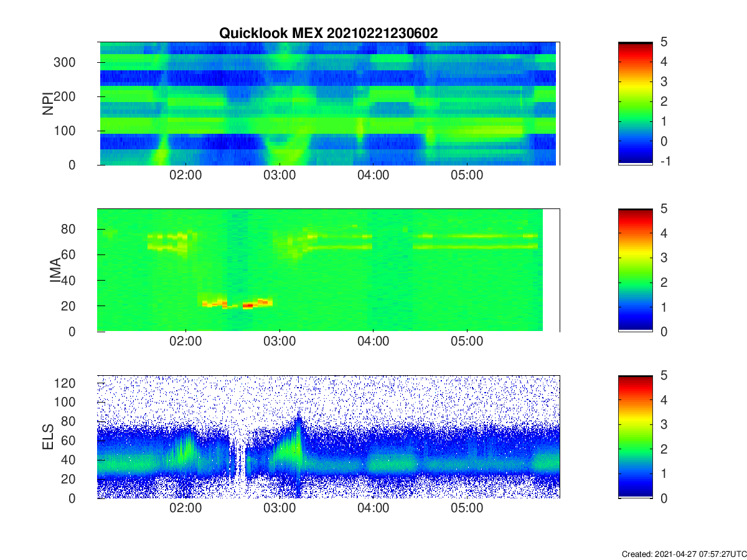Click the "2" tick on IMA colorbar
Screen dimensions: 747x560
tap(663, 282)
